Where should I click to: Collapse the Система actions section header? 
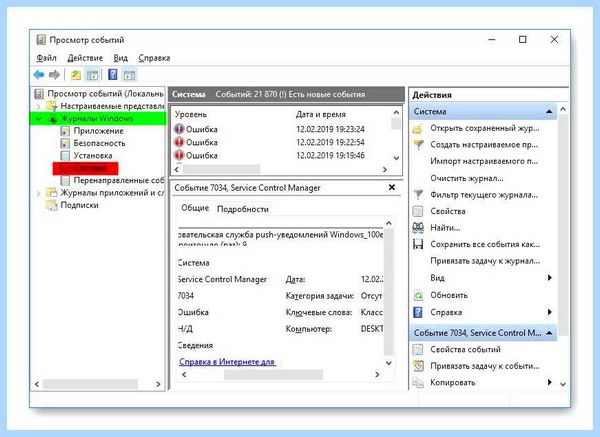[x=549, y=111]
